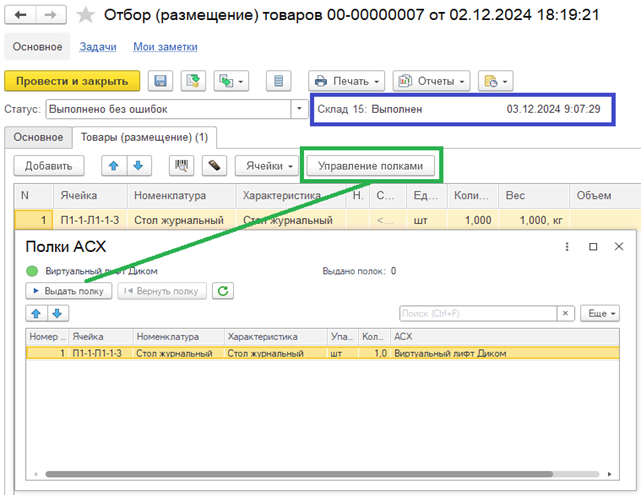Open the Еще menu in shelves window
Viewport: 641px width, 495px height.
tap(599, 314)
